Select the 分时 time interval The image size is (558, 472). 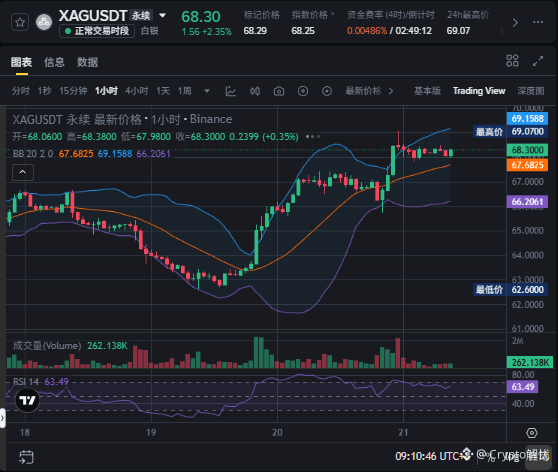tap(21, 91)
